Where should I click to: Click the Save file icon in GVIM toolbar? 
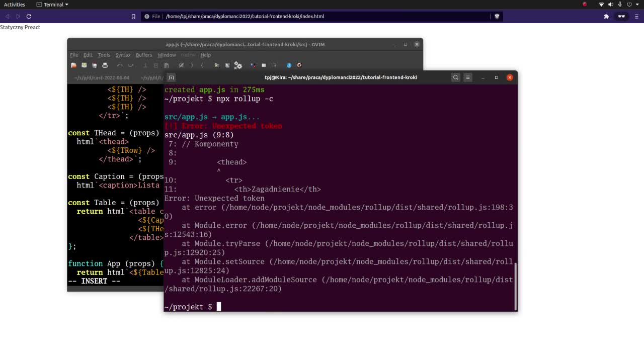[x=84, y=65]
